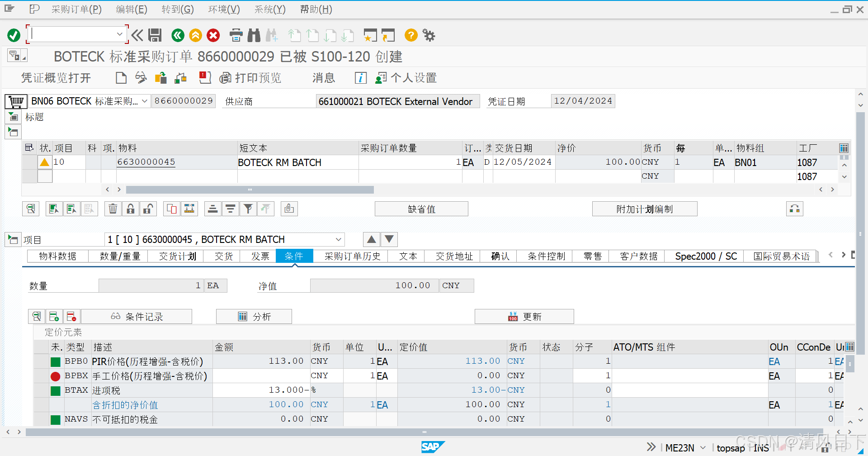The width and height of the screenshot is (868, 456).
Task: Toggle the header section expand icon
Action: coord(14,117)
